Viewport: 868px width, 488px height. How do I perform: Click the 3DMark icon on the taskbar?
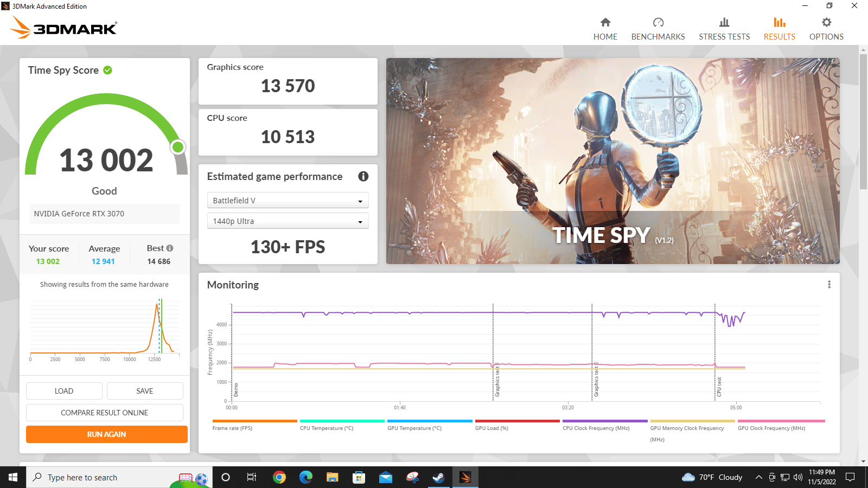[465, 477]
